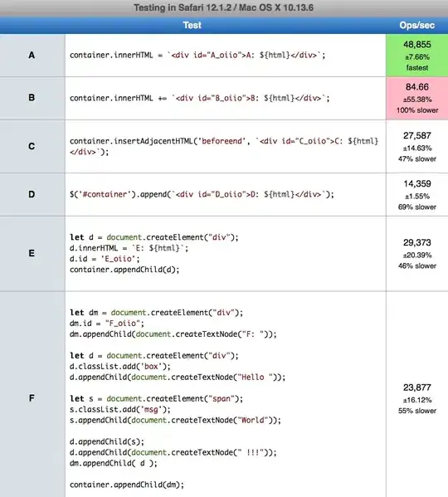Click the 'Ops/sec' column header
The image size is (448, 497).
[417, 26]
